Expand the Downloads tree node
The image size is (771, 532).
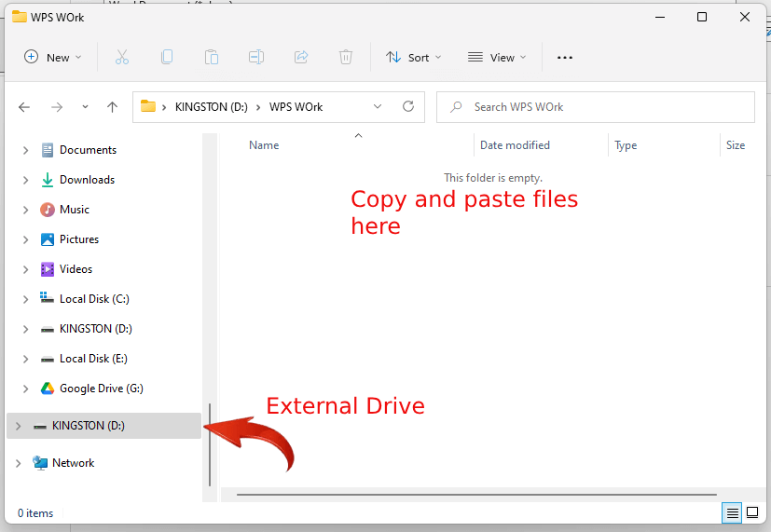coord(25,180)
